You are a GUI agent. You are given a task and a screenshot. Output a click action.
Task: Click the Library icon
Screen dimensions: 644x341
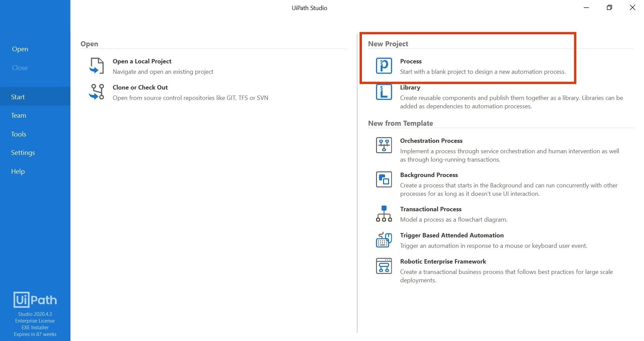point(383,92)
